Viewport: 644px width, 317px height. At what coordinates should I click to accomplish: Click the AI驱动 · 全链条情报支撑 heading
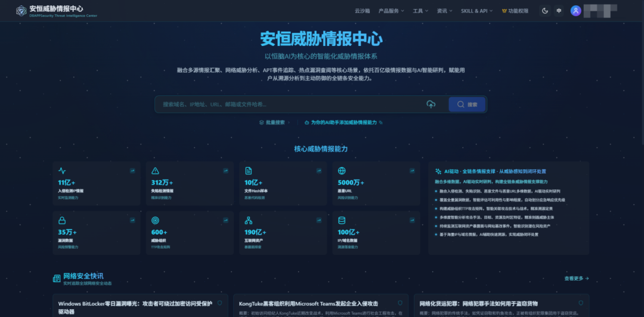click(x=496, y=171)
